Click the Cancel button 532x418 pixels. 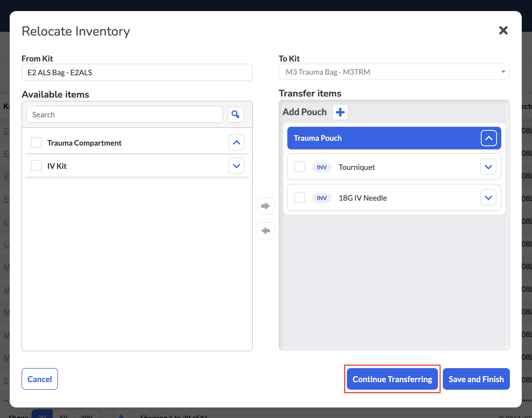tap(40, 379)
